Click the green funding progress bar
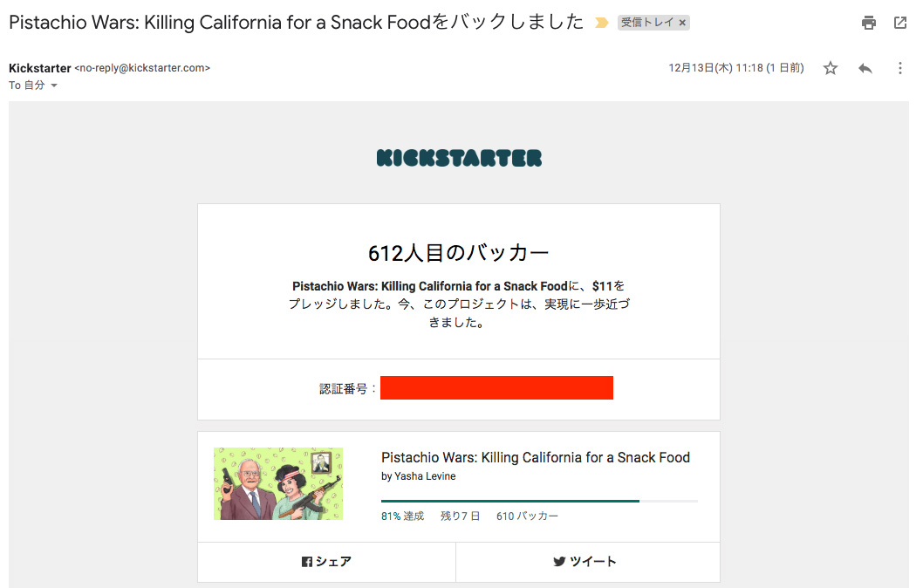Viewport: 923px width, 588px height. 510,501
